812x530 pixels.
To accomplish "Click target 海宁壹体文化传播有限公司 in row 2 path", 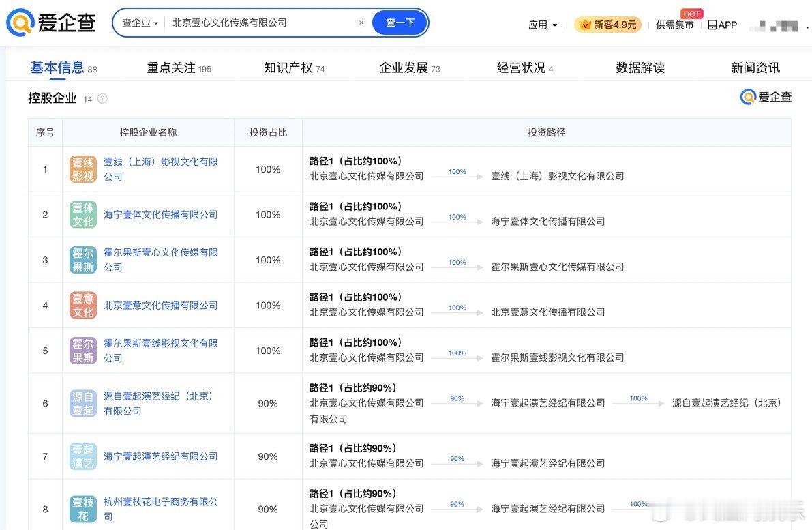I will [x=548, y=221].
